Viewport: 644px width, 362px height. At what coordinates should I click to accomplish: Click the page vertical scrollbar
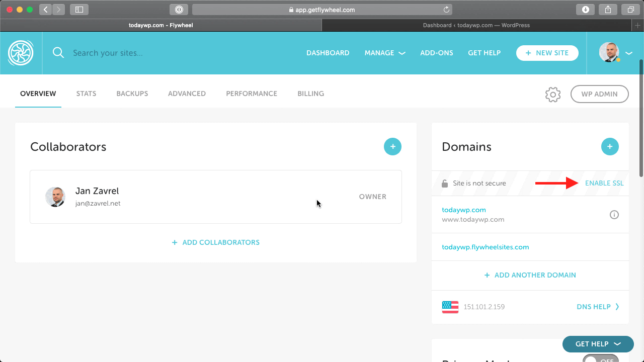coord(641,118)
